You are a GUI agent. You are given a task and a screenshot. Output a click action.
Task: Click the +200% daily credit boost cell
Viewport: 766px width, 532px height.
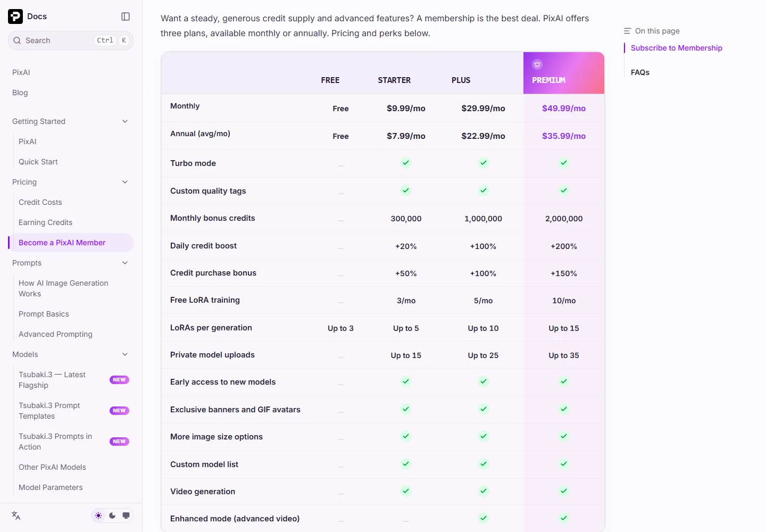(564, 246)
